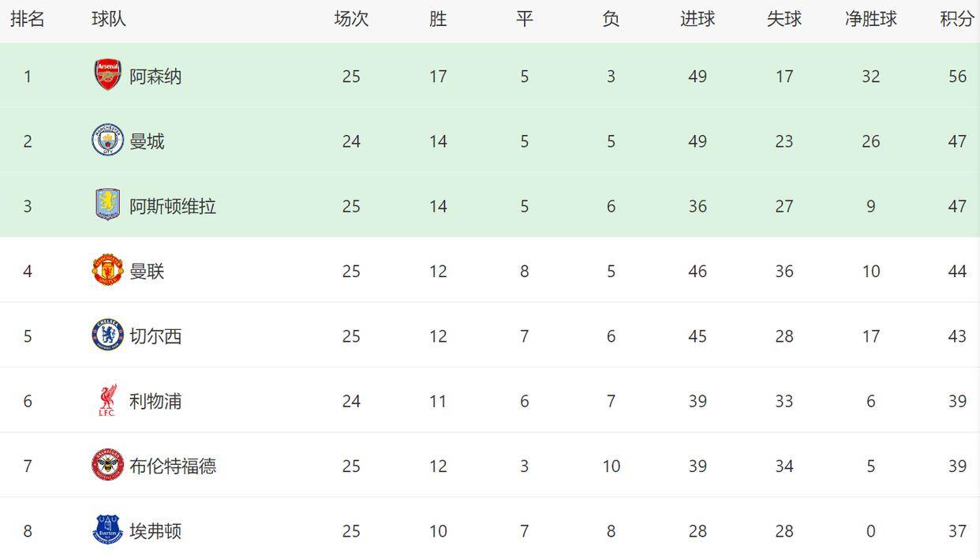
Task: Click the Arsenal club crest icon
Action: point(107,76)
